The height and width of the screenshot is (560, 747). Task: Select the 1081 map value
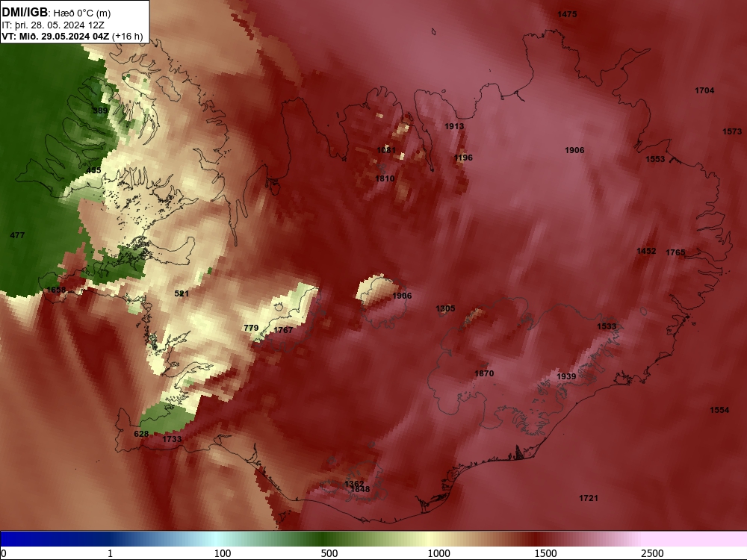click(x=386, y=150)
